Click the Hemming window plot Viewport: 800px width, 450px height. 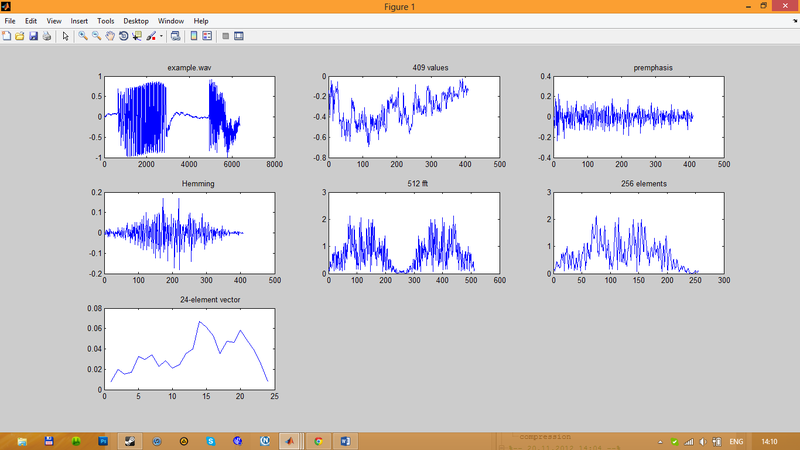(x=189, y=233)
